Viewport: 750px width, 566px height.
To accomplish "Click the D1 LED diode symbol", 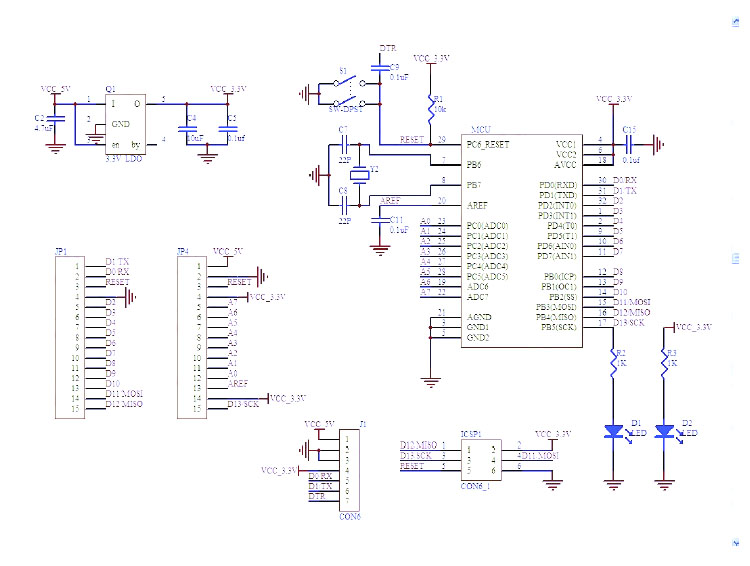I will click(614, 433).
